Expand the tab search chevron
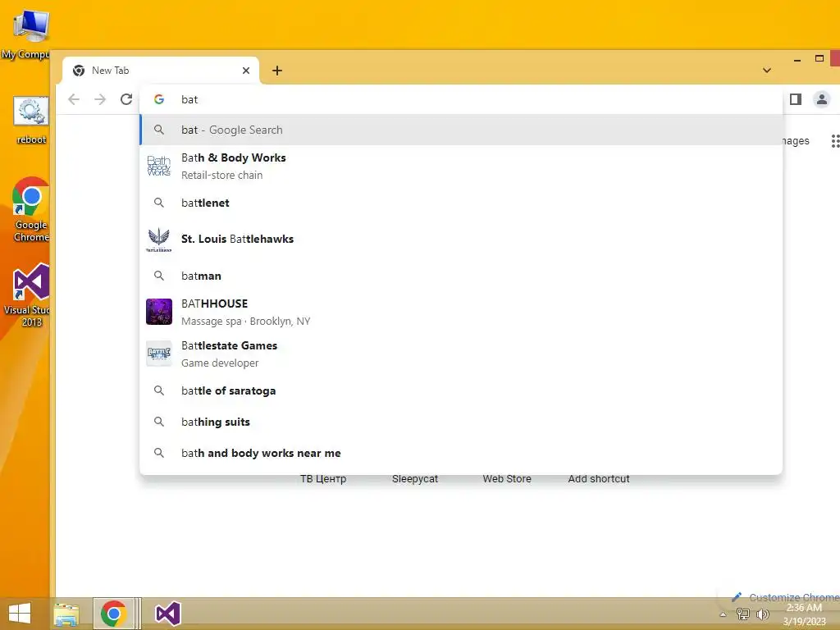This screenshot has width=840, height=630. coord(767,71)
